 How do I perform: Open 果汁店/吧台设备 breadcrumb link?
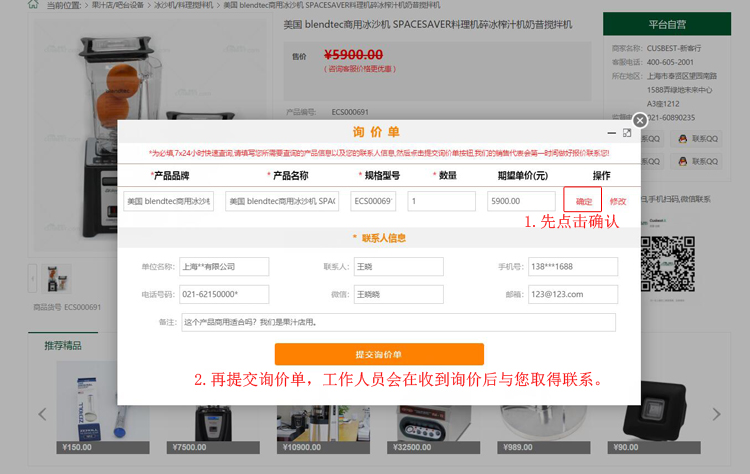tap(118, 5)
